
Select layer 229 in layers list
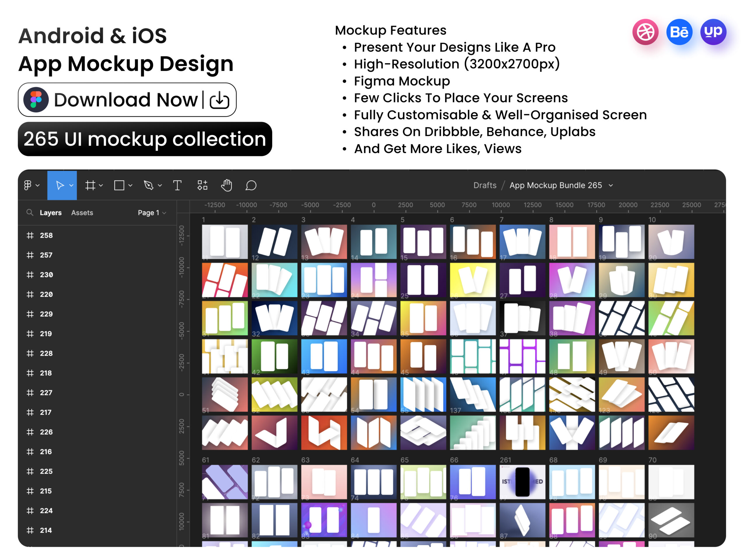coord(97,314)
